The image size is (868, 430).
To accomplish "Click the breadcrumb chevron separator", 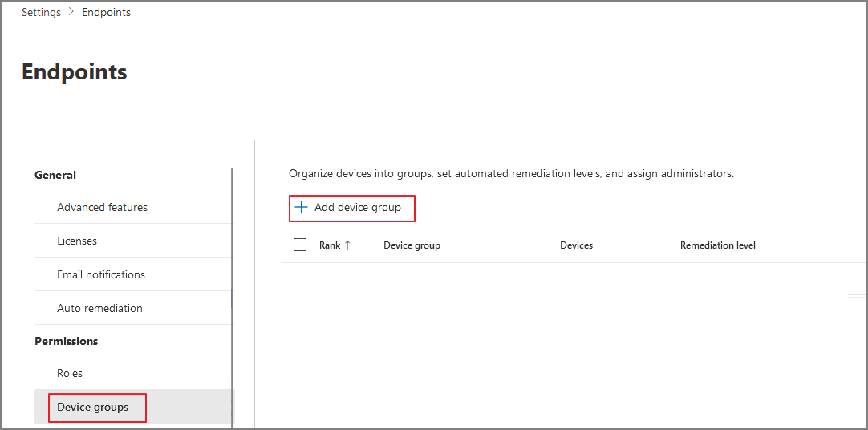I will coord(71,12).
